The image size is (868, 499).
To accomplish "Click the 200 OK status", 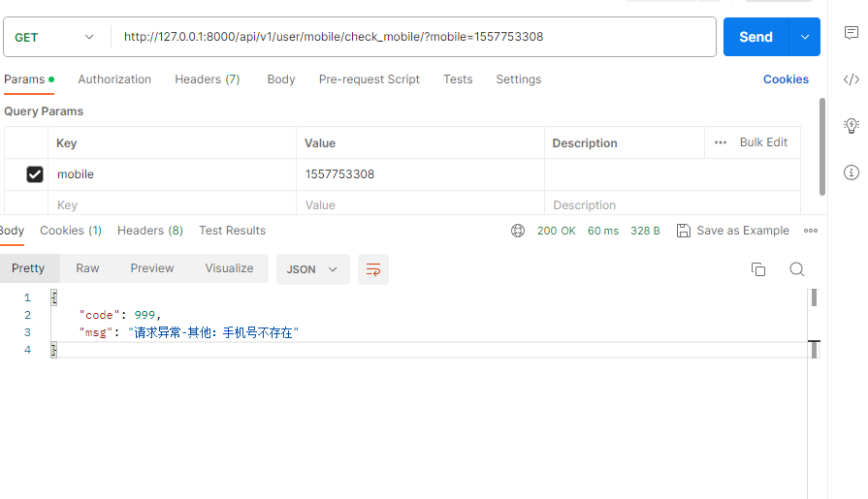I will [557, 231].
